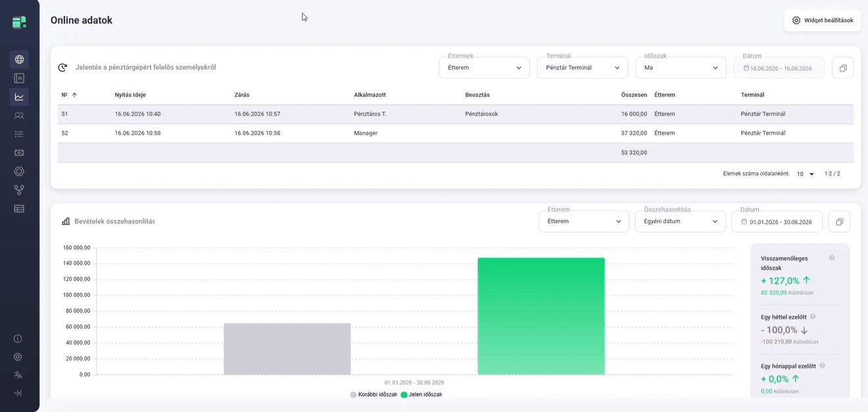
Task: Toggle the Jelen időszak legend item
Action: tap(422, 394)
